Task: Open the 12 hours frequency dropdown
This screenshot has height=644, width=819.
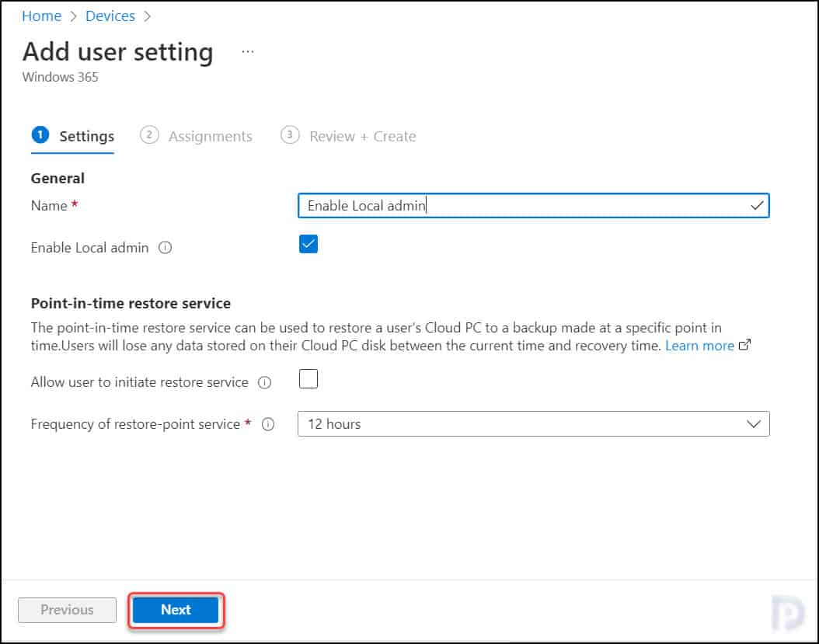Action: (533, 424)
